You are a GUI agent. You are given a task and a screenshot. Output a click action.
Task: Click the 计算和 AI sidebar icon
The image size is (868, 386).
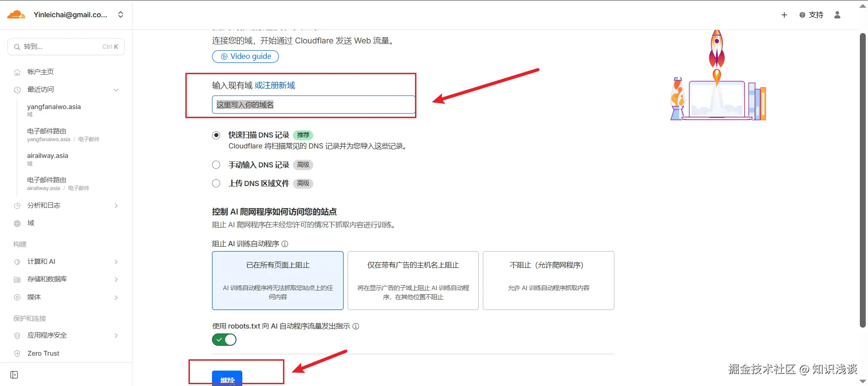coord(17,262)
